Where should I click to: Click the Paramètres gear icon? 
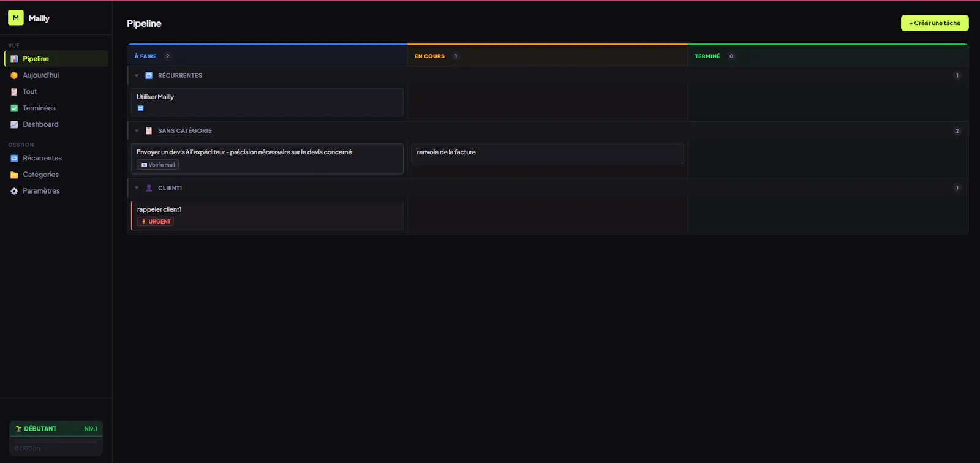coord(14,191)
